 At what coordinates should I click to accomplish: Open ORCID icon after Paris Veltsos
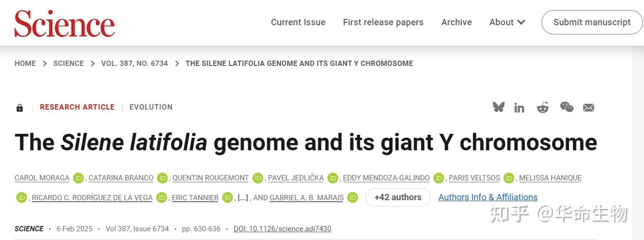click(509, 178)
